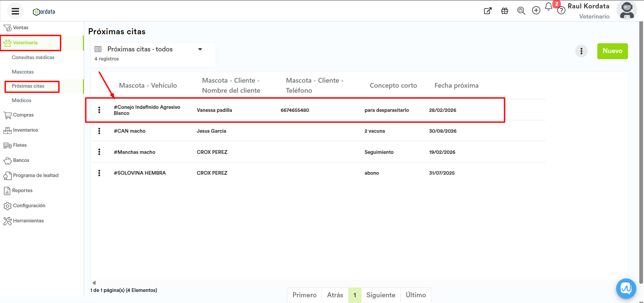Click the notifications bell icon
Image resolution: width=644 pixels, height=303 pixels.
(x=548, y=7)
